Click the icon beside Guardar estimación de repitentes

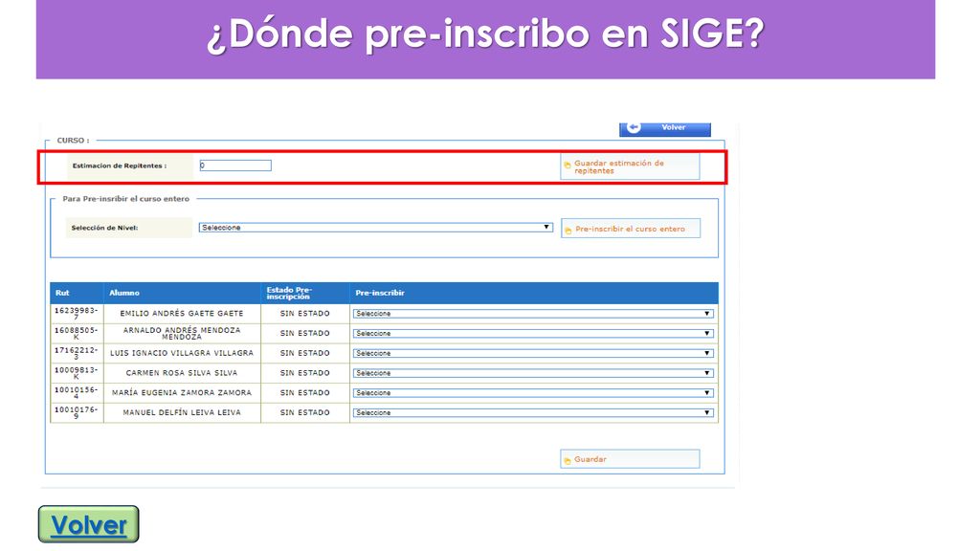coord(568,165)
